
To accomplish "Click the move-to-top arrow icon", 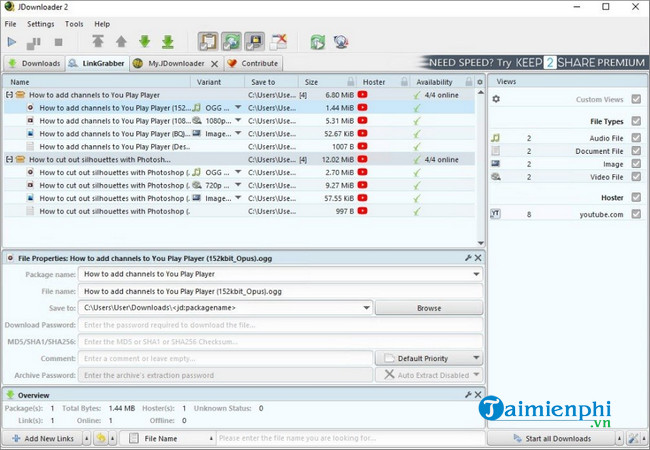I will point(98,42).
